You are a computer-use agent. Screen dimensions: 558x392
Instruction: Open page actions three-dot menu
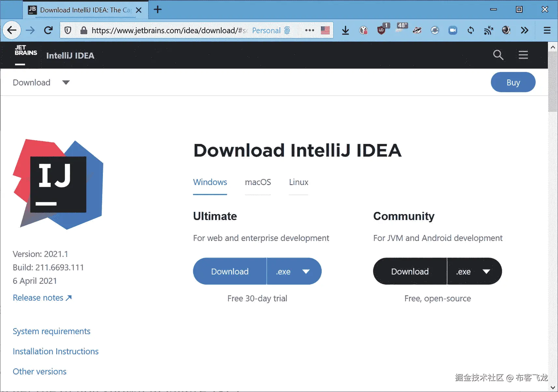point(309,30)
